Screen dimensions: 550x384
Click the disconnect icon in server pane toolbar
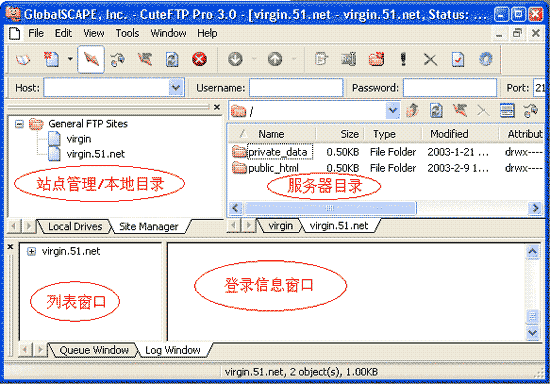point(460,111)
